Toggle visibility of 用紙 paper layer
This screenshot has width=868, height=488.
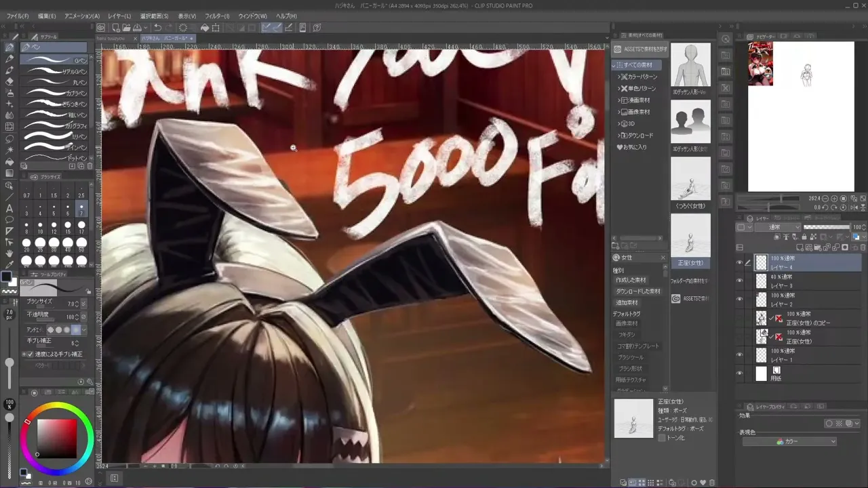(739, 373)
